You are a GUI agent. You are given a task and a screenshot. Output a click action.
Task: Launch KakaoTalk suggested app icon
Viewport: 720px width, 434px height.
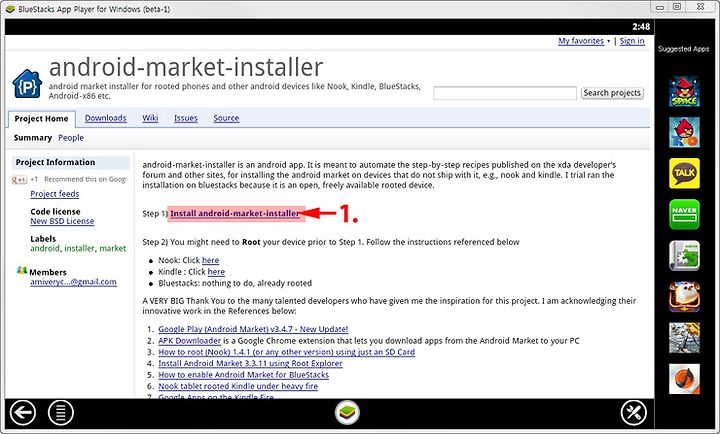684,173
